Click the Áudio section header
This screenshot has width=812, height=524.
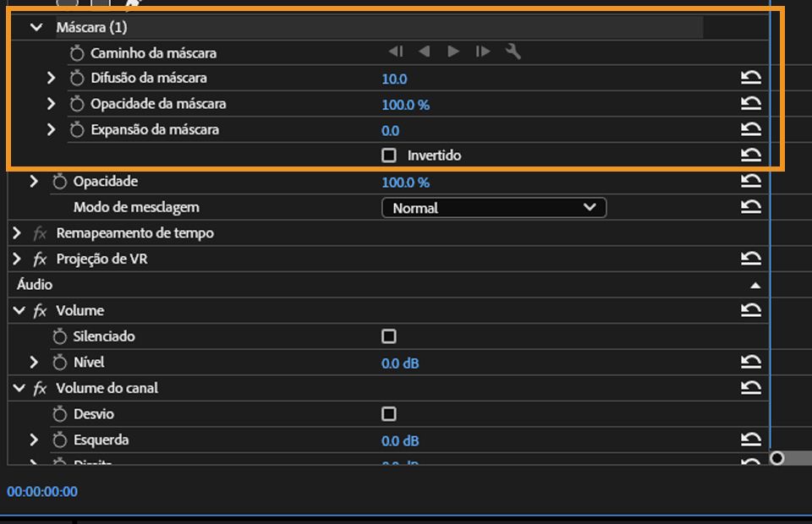[35, 285]
